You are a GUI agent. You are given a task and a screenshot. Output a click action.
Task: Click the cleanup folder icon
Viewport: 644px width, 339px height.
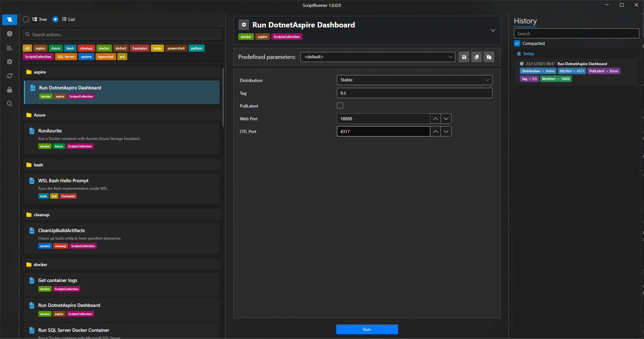click(x=29, y=215)
